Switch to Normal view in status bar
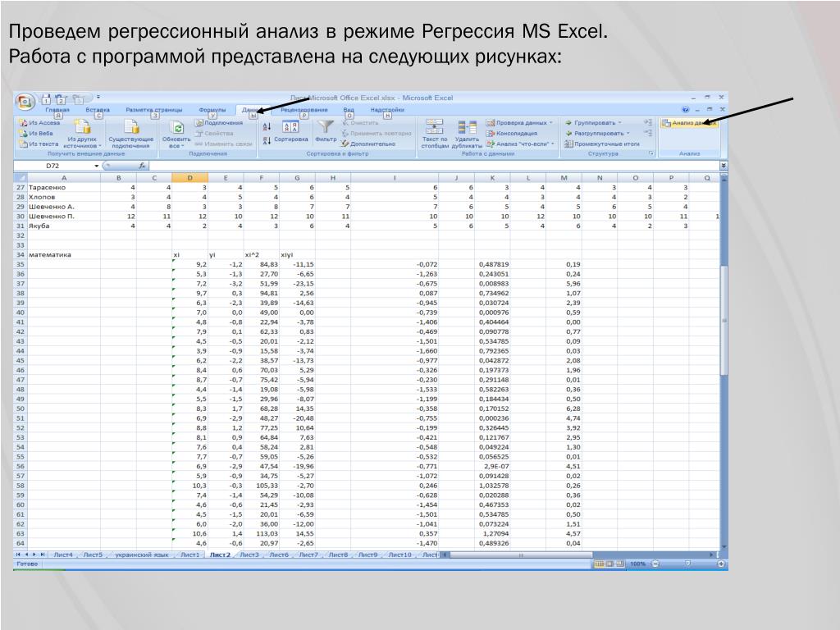Viewport: 840px width, 630px height. tap(599, 564)
